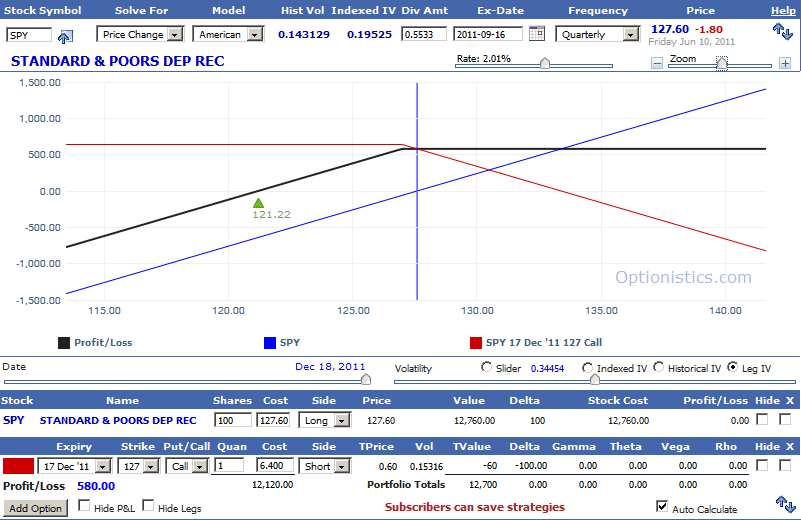This screenshot has width=801, height=520.
Task: Click the option Vol value 0.15316
Action: (x=426, y=466)
